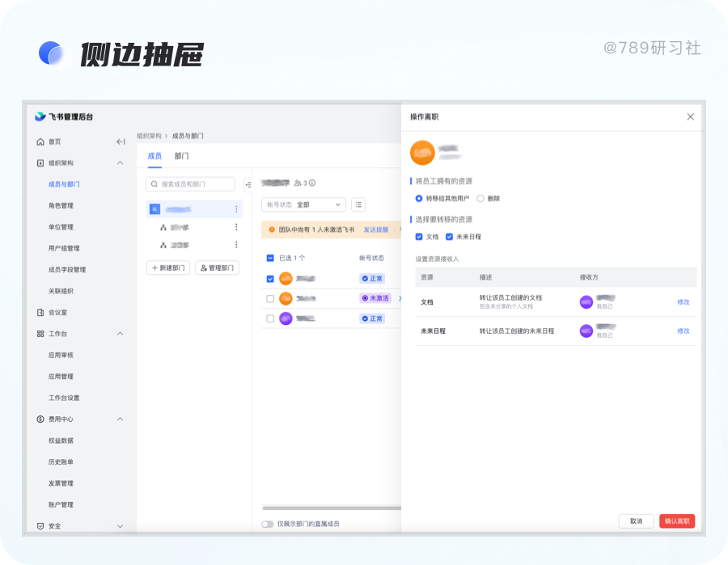This screenshot has height=565, width=728.
Task: Click the first orange member avatar in list
Action: 286,278
